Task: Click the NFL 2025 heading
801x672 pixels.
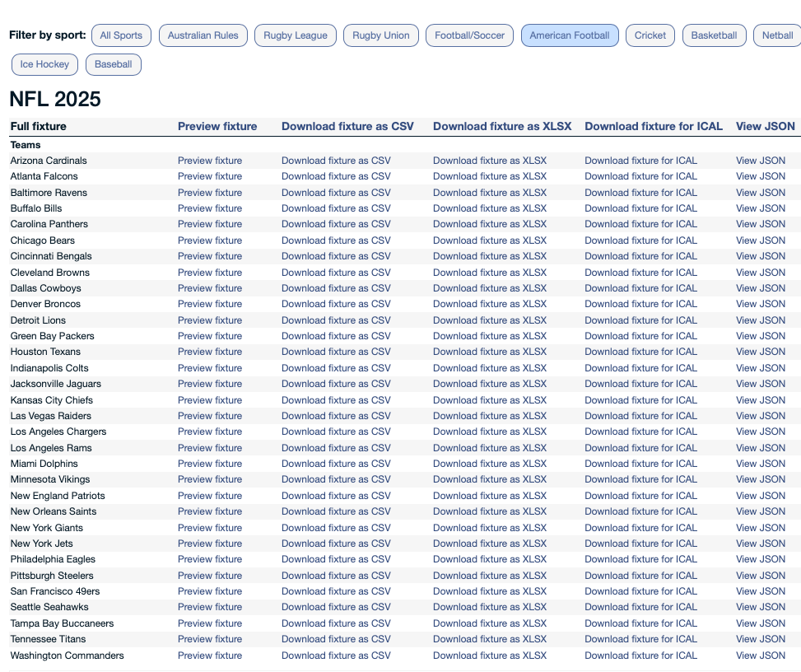Action: pyautogui.click(x=55, y=99)
